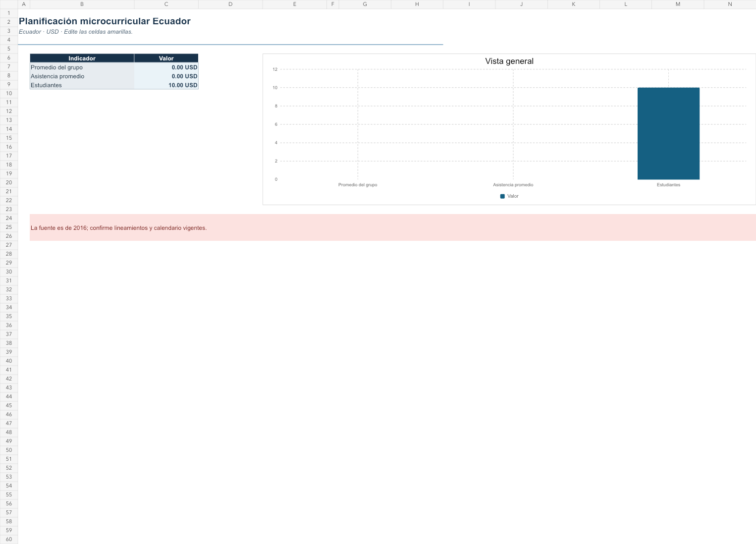The width and height of the screenshot is (756, 544).
Task: Click the 'Vista general' chart title
Action: pyautogui.click(x=509, y=61)
